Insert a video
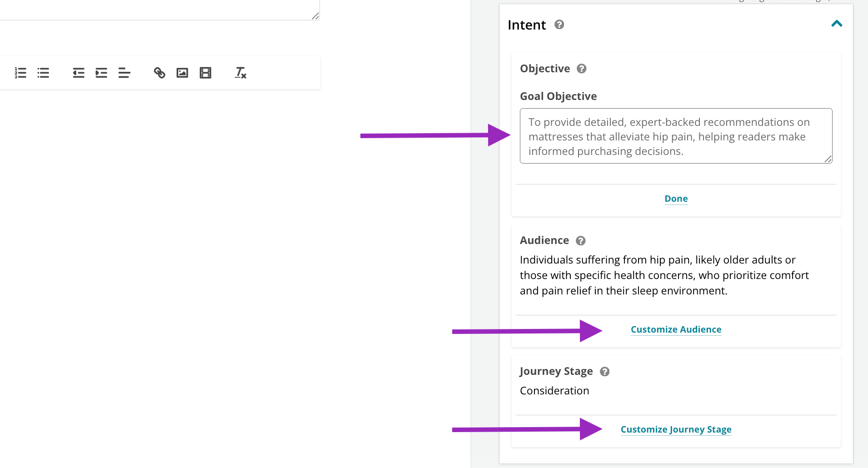868x468 pixels. [205, 73]
